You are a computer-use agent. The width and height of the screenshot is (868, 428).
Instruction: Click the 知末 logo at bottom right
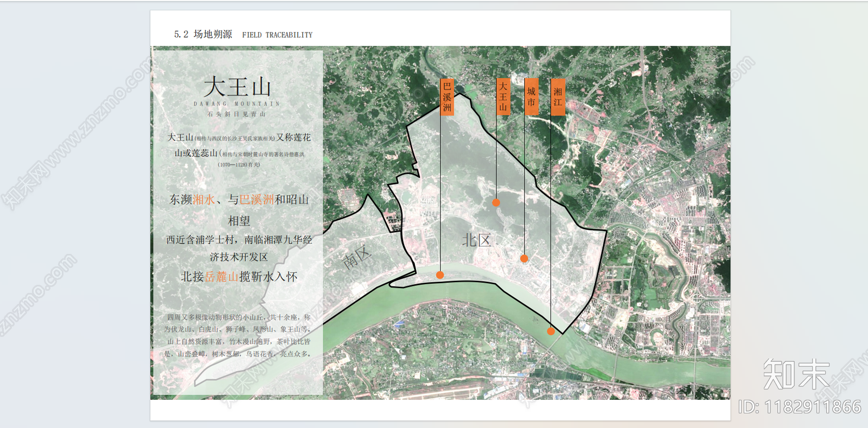click(x=796, y=374)
